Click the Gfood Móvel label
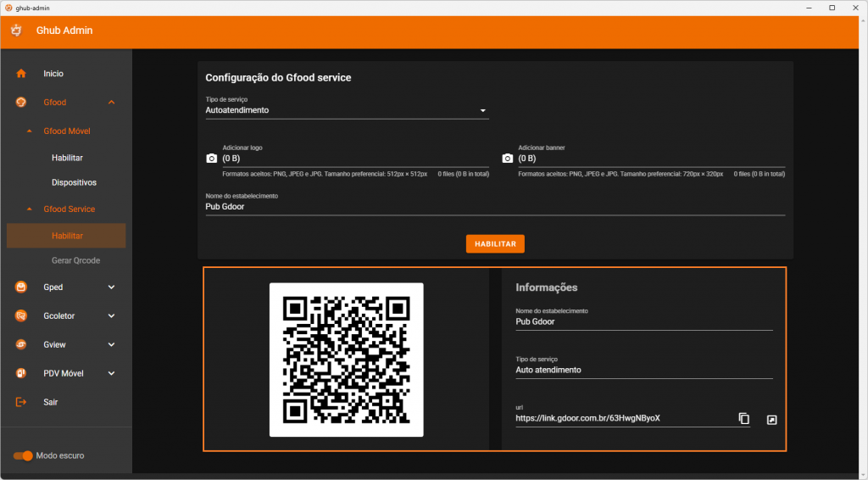868x480 pixels. tap(67, 131)
